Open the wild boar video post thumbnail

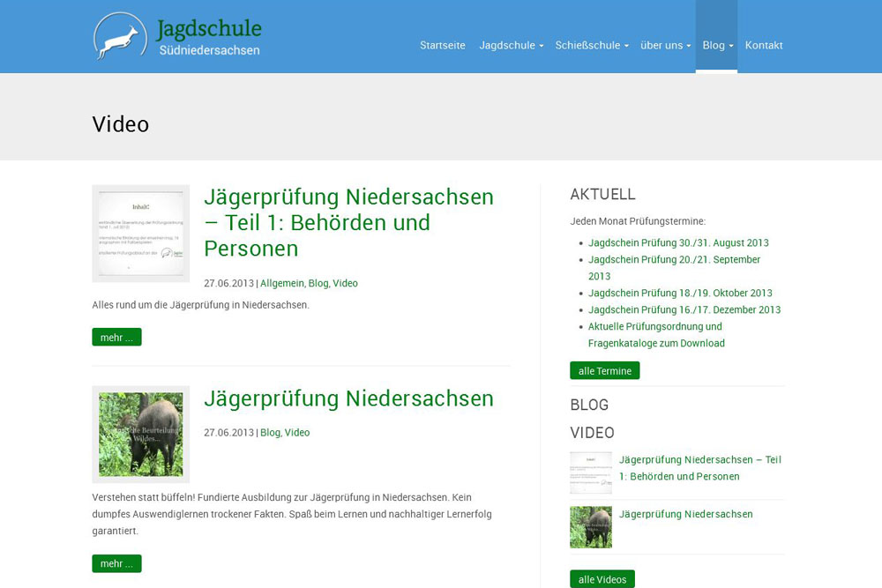[x=141, y=434]
